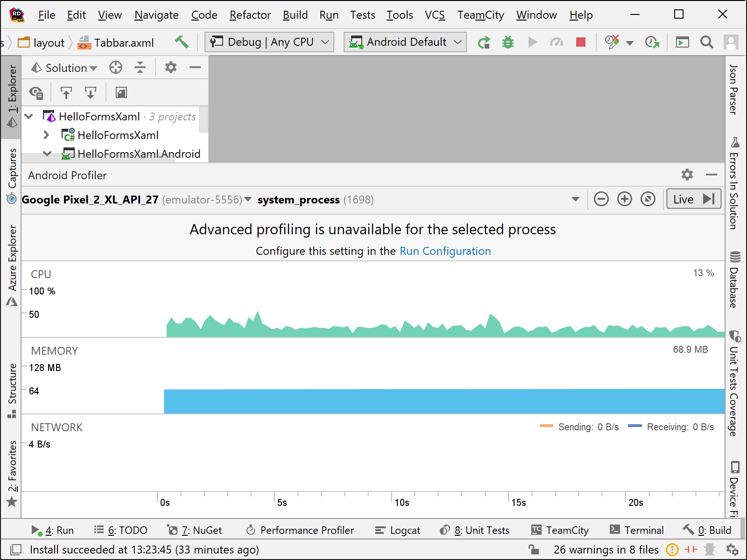Open Android Profiler settings gear
Viewport: 747px width, 560px height.
click(x=687, y=175)
